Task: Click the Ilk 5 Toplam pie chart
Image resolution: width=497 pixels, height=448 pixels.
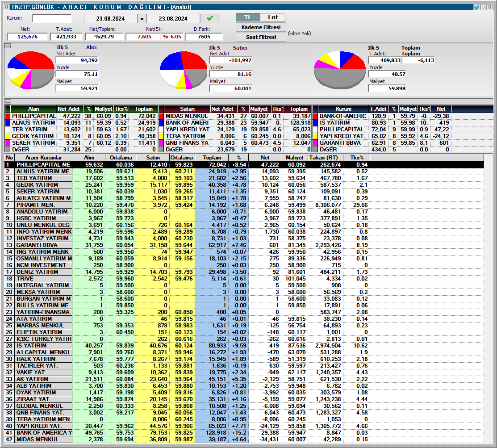Action: tap(339, 70)
